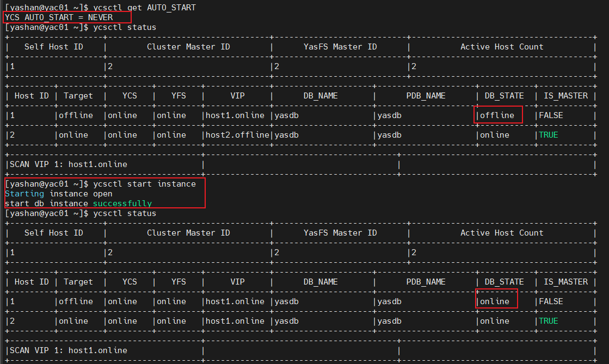Click 'Target' column header in second table
Image resolution: width=609 pixels, height=364 pixels.
pos(78,282)
